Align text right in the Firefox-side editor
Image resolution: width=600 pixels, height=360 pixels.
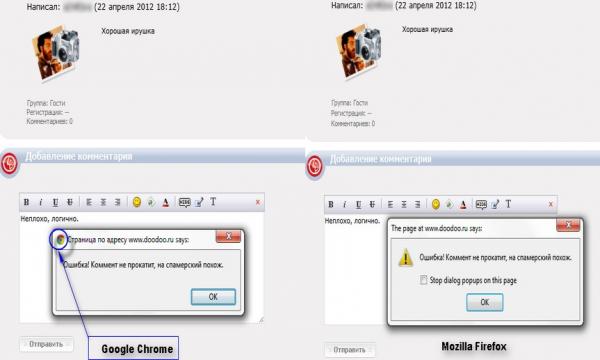tap(417, 204)
